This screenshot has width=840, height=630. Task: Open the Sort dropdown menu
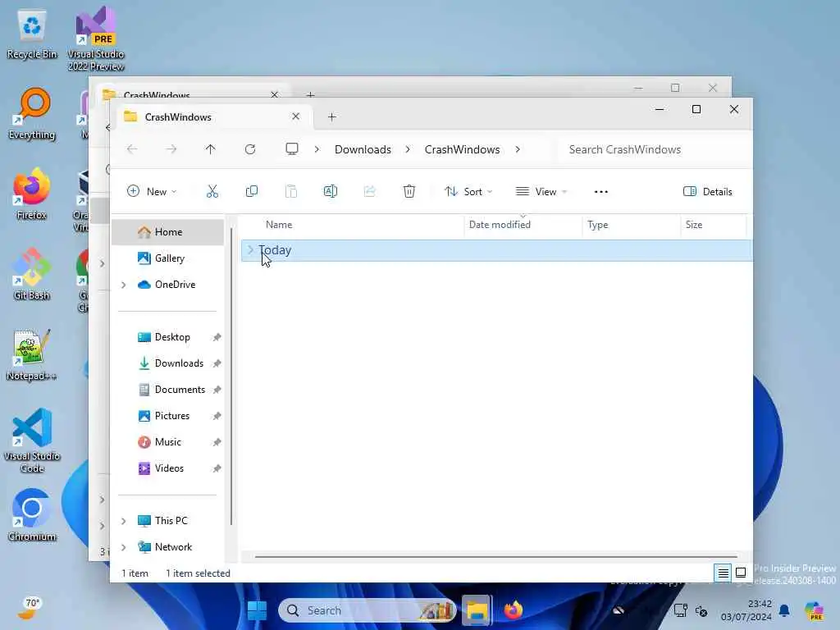(x=468, y=191)
